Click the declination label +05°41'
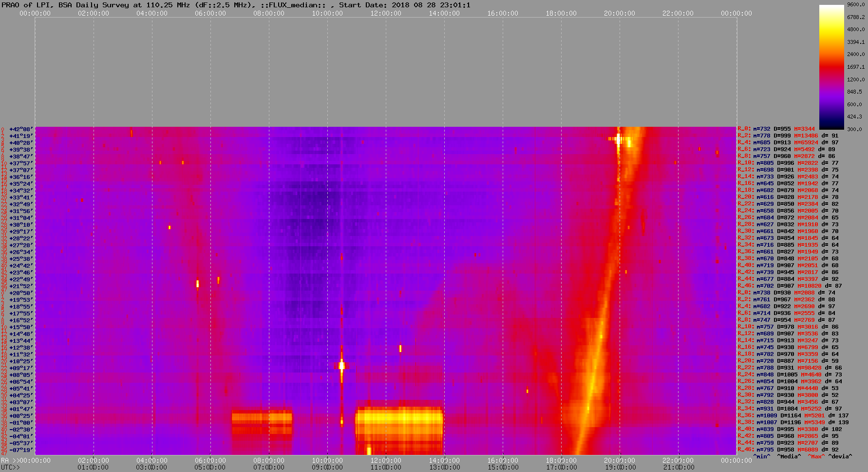 coord(21,389)
